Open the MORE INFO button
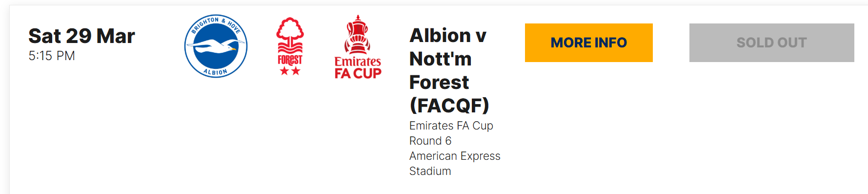Image resolution: width=868 pixels, height=194 pixels. pyautogui.click(x=589, y=43)
